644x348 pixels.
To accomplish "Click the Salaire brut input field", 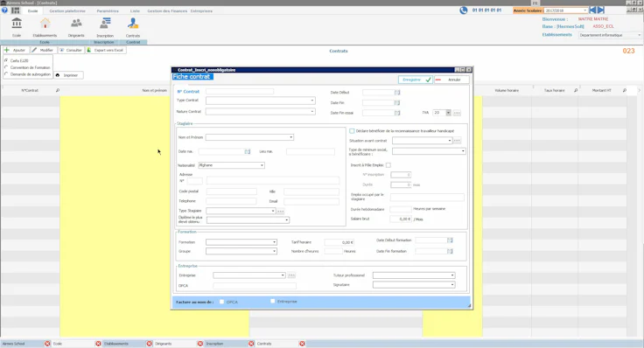I will (x=401, y=219).
